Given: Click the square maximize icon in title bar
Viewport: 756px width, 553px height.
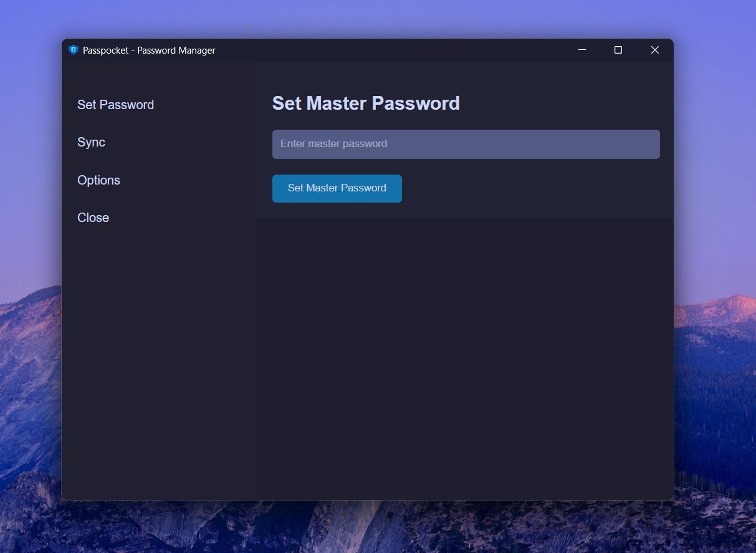Looking at the screenshot, I should tap(618, 50).
